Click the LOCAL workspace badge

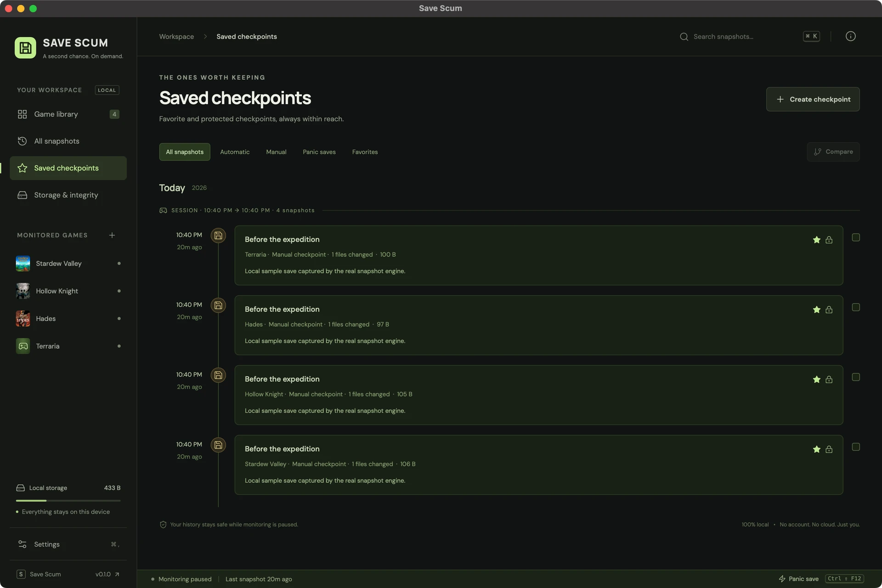[107, 90]
